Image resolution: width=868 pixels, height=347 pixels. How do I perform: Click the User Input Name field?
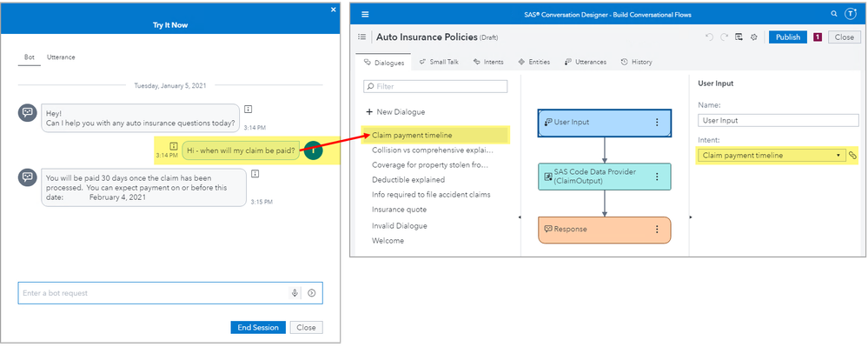point(778,120)
